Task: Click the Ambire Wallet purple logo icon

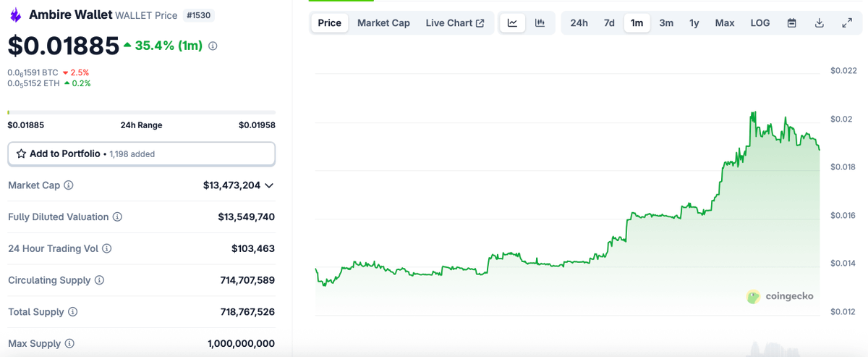Action: point(15,14)
